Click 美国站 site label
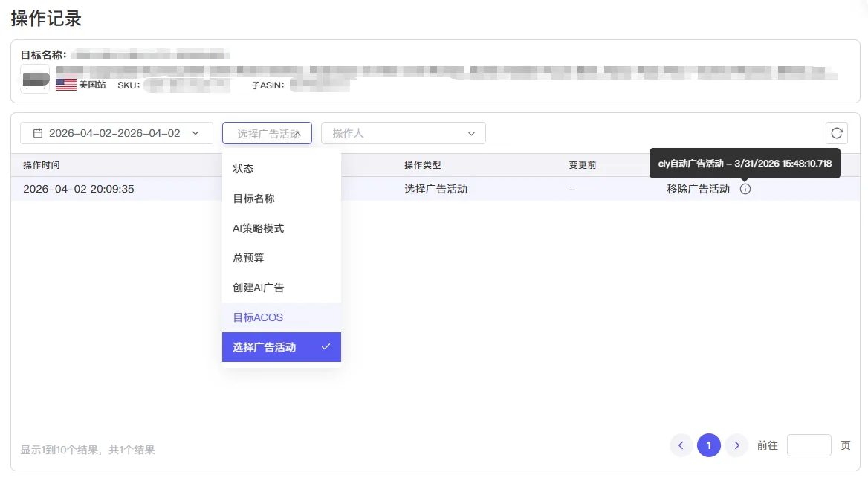The height and width of the screenshot is (478, 868). tap(92, 85)
